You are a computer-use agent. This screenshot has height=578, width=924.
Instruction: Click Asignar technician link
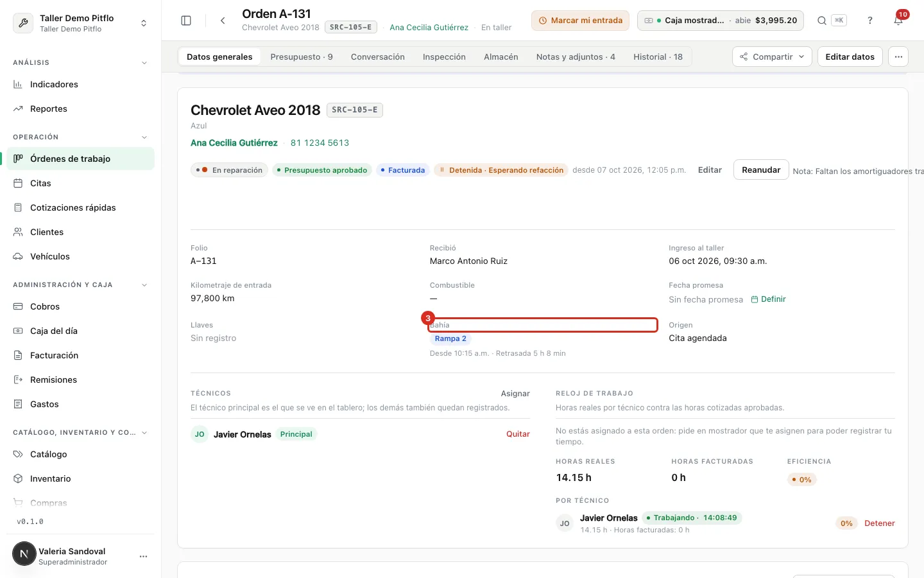pyautogui.click(x=515, y=394)
